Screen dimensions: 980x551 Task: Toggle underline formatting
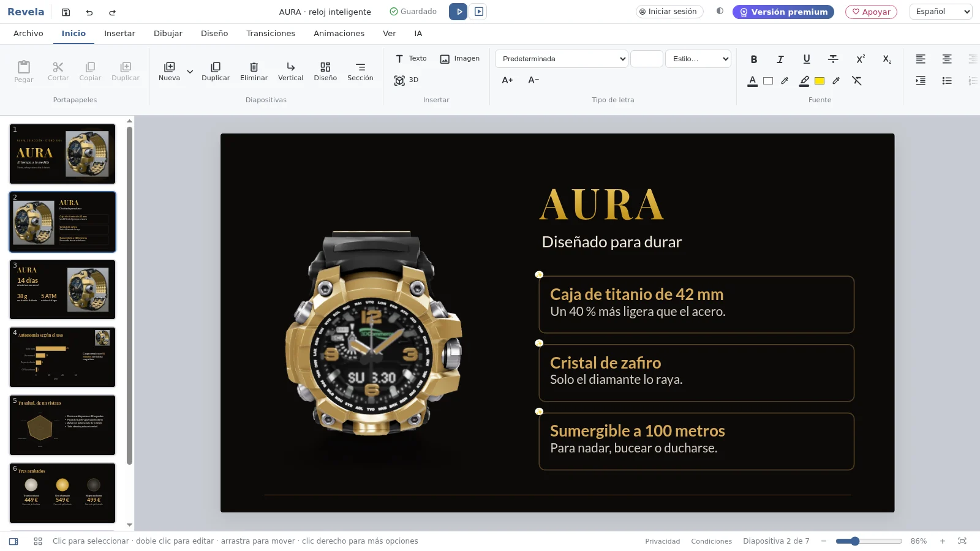click(806, 59)
